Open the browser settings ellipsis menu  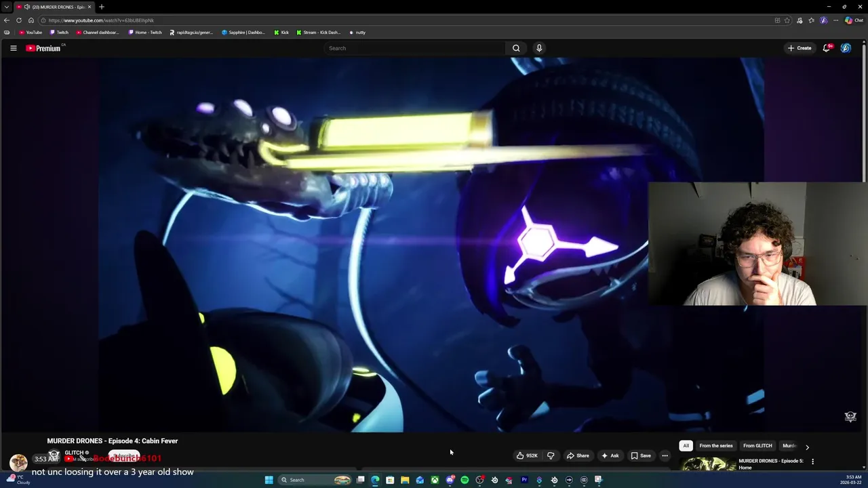coord(836,20)
